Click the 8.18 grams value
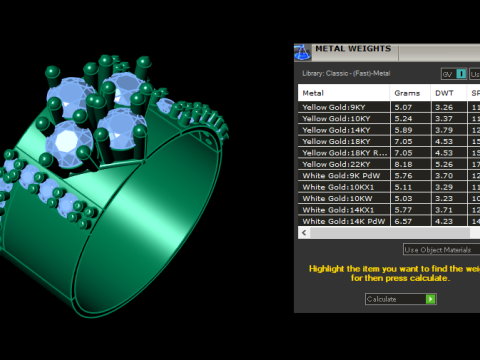480x360 pixels. click(403, 164)
